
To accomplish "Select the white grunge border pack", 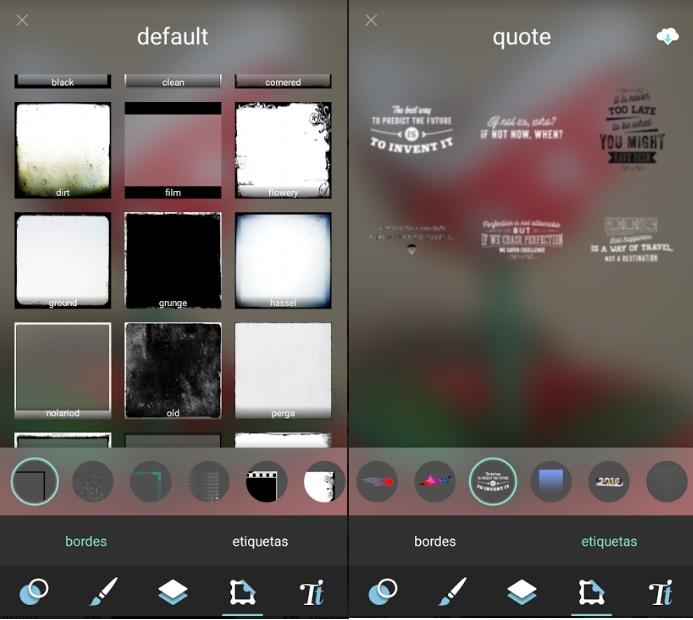I will click(324, 482).
